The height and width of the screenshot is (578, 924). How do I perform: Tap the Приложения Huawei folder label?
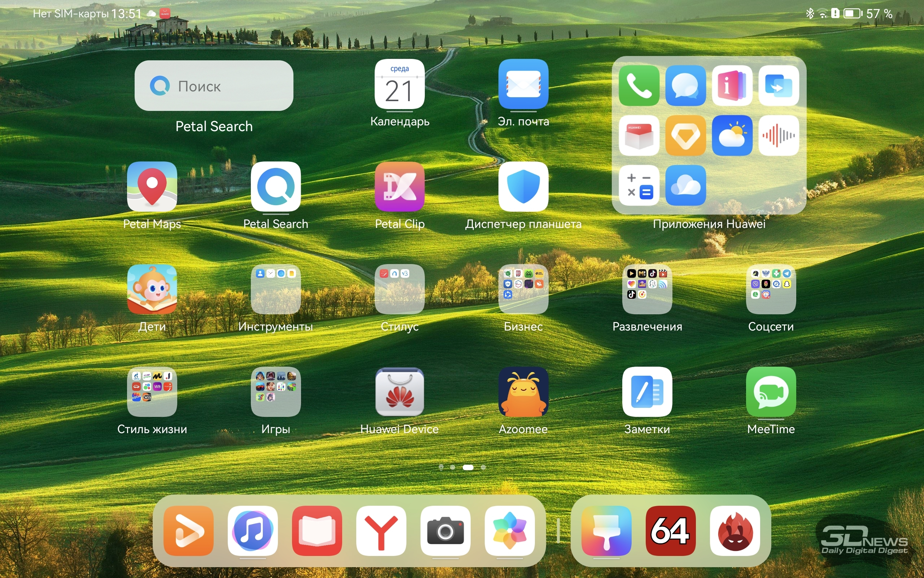point(709,224)
